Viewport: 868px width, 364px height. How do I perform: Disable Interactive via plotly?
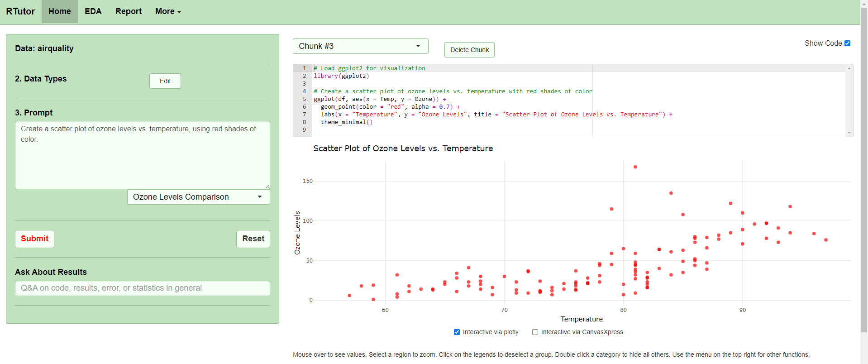point(457,332)
